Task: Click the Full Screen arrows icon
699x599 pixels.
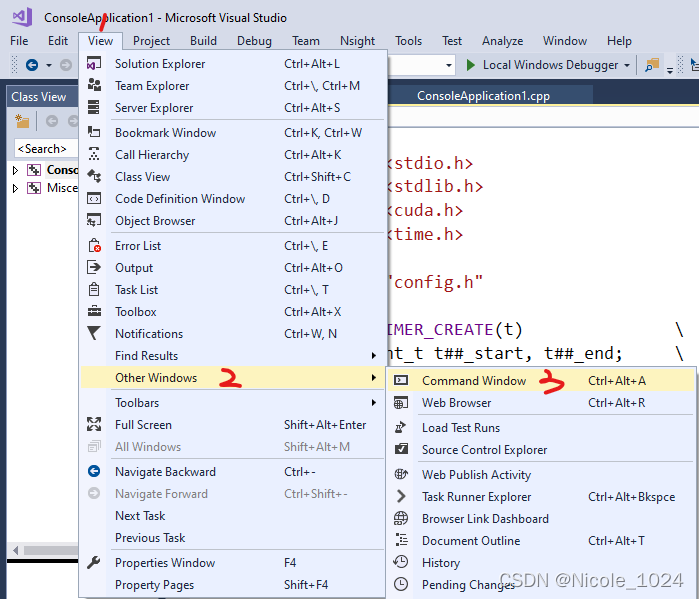Action: point(94,424)
